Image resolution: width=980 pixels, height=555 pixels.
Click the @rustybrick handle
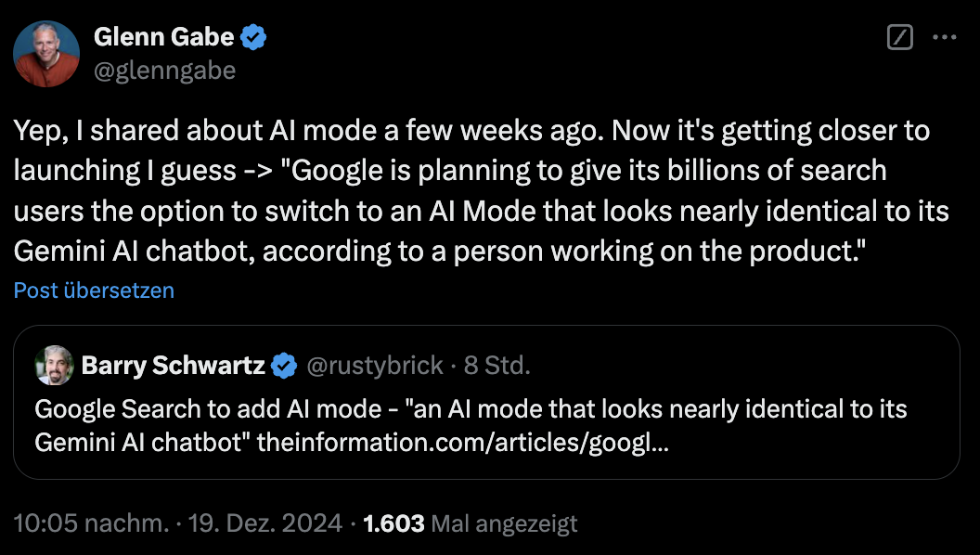pos(374,365)
